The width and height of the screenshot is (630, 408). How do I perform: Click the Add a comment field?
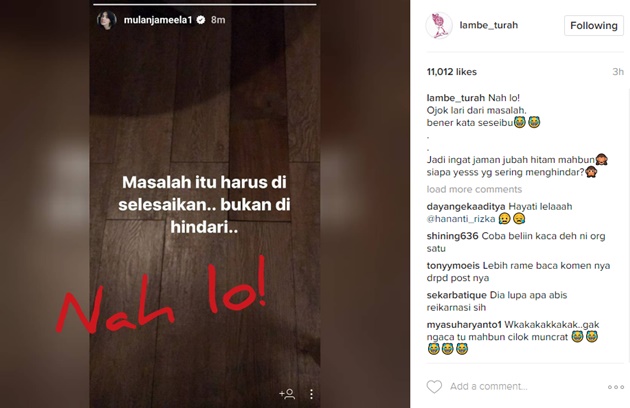pyautogui.click(x=521, y=387)
